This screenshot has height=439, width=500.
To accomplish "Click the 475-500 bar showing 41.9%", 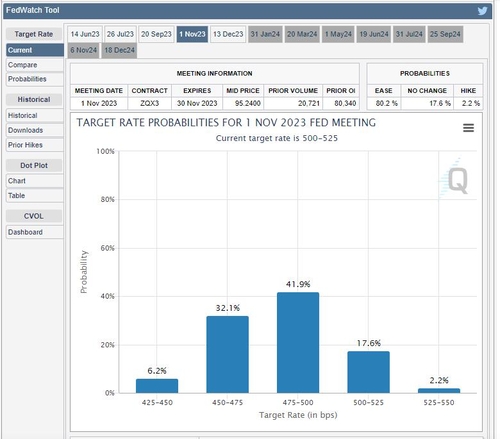I will [x=298, y=343].
